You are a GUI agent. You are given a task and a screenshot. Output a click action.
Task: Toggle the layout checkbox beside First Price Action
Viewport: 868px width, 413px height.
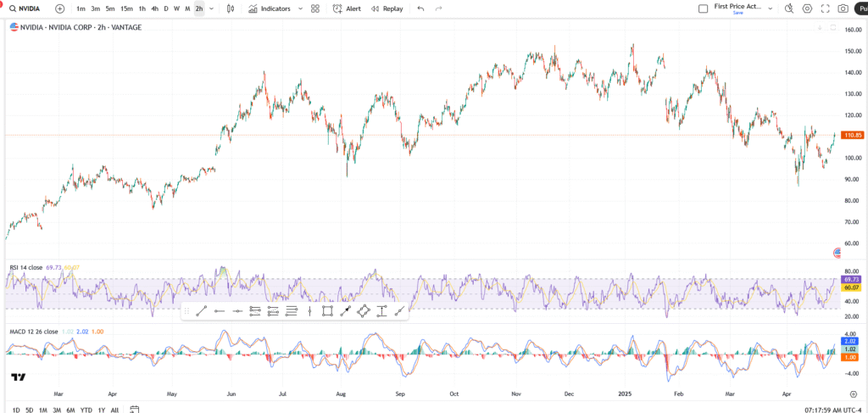pyautogui.click(x=703, y=8)
